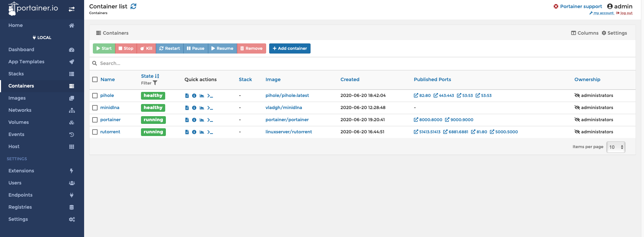Click the log out link
644x237 pixels.
(x=624, y=13)
